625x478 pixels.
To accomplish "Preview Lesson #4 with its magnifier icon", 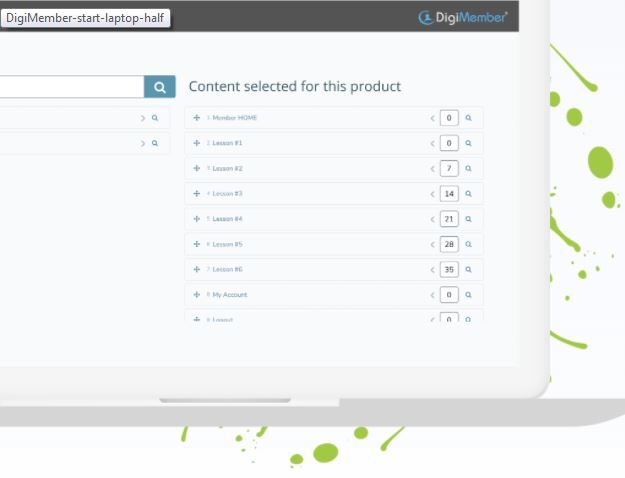I will [x=468, y=219].
